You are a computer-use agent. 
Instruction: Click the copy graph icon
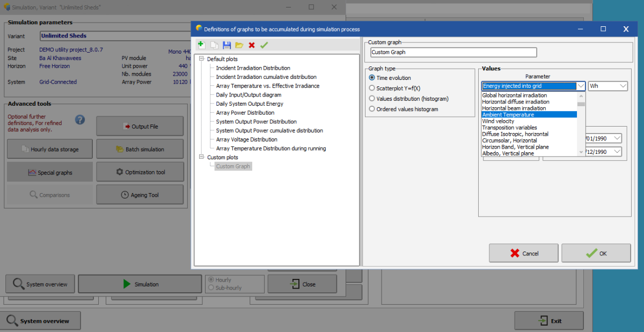coord(214,45)
